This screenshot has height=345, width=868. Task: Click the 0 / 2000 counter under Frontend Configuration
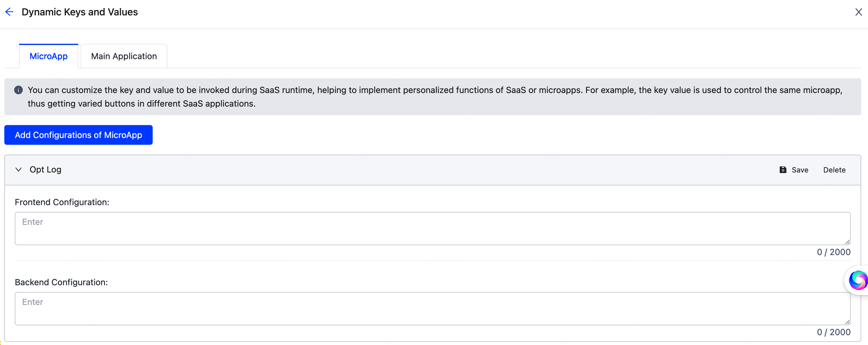[833, 252]
